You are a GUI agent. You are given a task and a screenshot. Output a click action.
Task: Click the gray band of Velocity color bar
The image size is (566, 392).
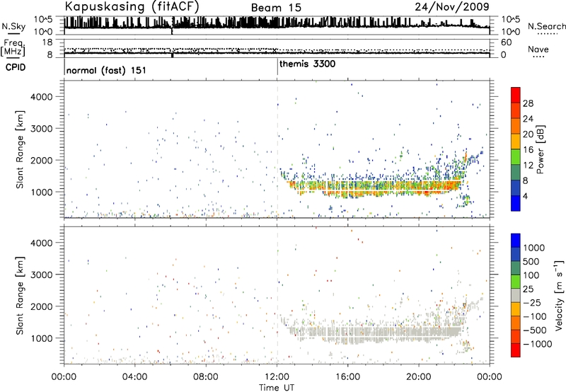[516, 296]
